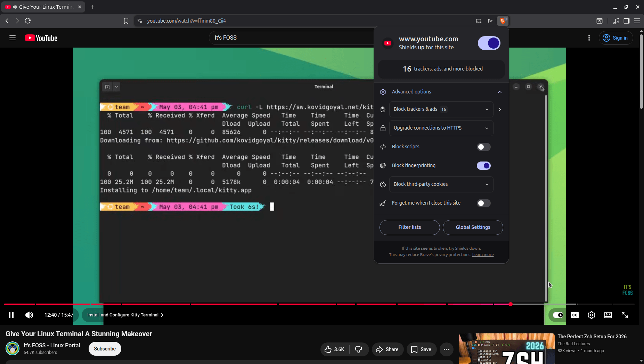Open YouTube settings three-dot menu

[x=589, y=38]
